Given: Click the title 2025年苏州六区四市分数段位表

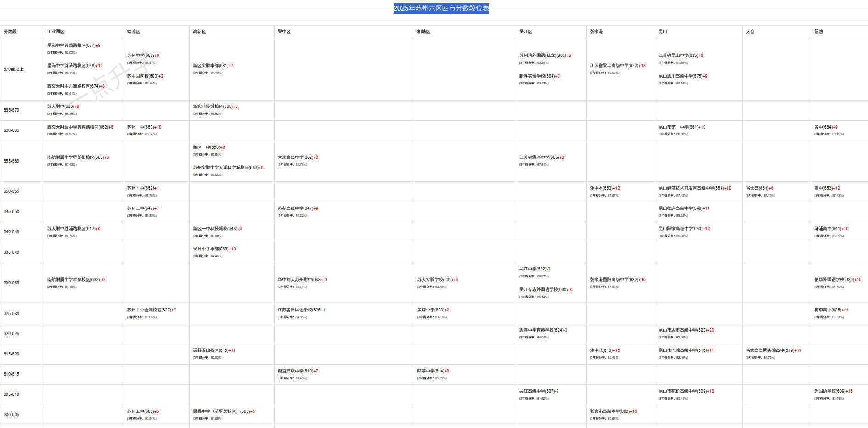Looking at the screenshot, I should point(441,8).
